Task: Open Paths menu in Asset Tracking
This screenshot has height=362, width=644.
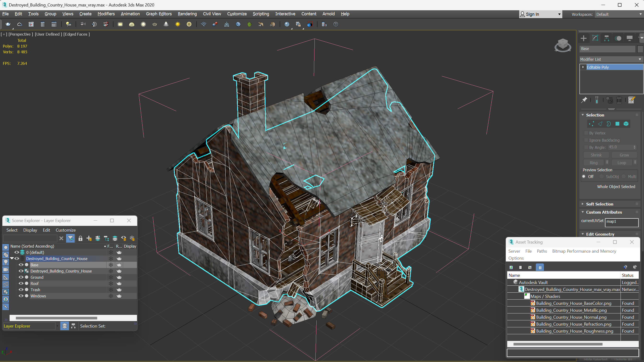Action: 542,251
